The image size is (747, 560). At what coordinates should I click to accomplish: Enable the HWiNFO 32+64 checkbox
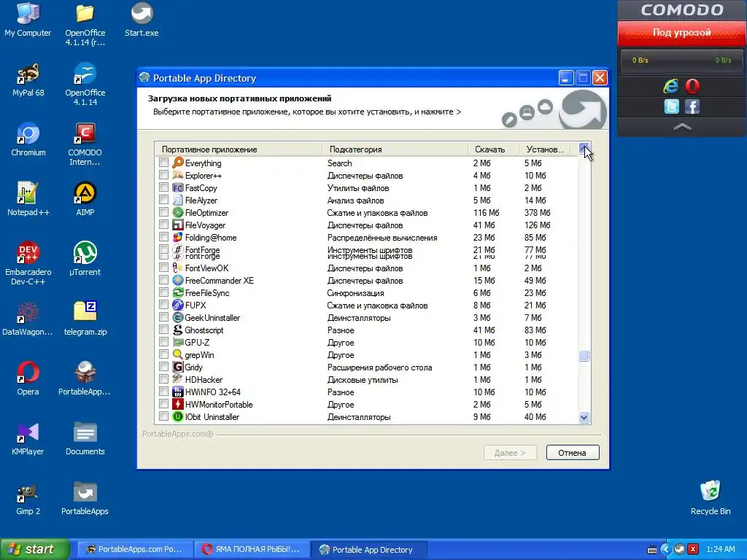[x=163, y=392]
